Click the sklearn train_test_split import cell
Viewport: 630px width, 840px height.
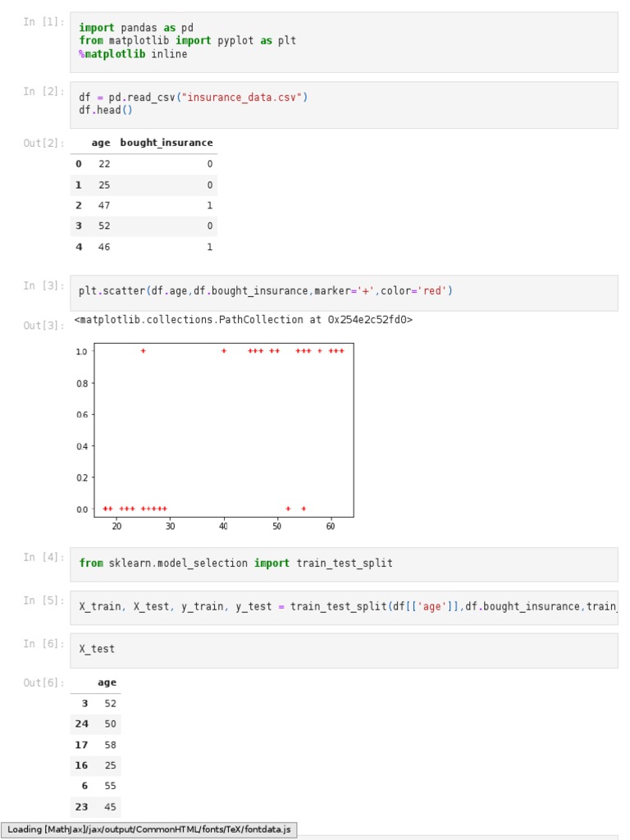coord(344,564)
